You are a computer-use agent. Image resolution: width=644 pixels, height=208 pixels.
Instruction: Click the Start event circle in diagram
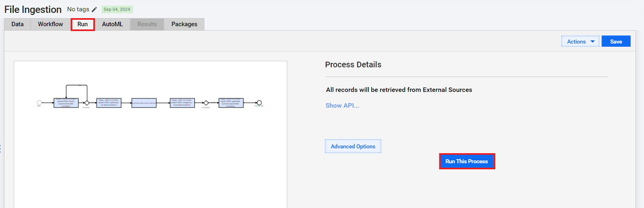pyautogui.click(x=39, y=103)
